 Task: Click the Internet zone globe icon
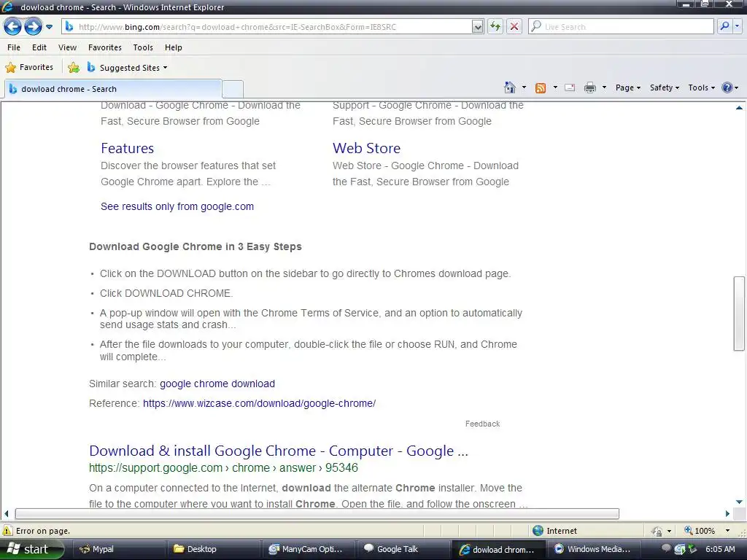[x=538, y=531]
